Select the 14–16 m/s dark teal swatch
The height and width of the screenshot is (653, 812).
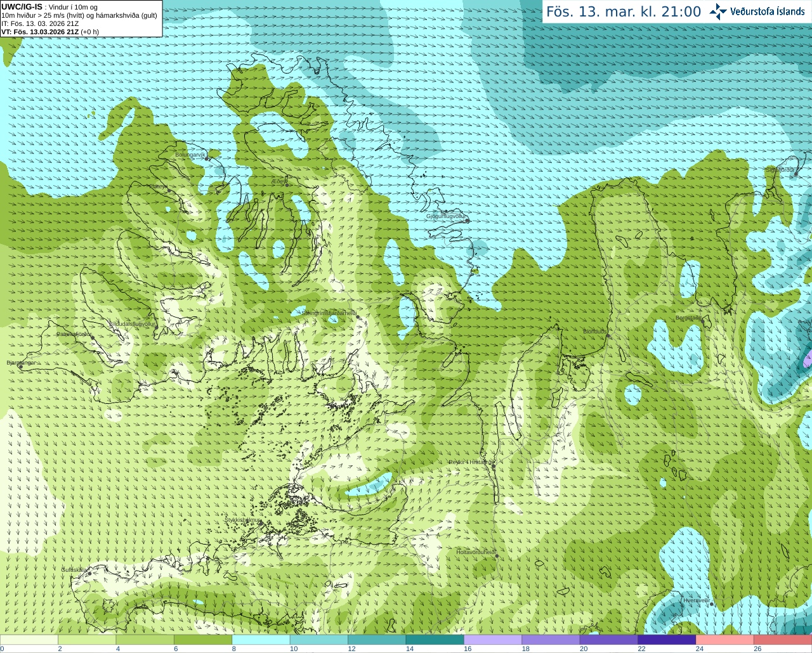(435, 640)
